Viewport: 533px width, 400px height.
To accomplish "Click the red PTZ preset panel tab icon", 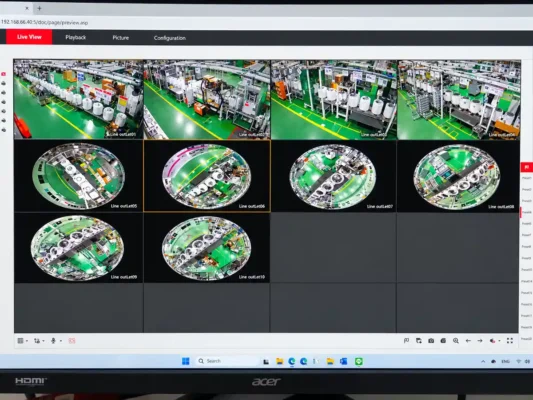I will [x=527, y=167].
